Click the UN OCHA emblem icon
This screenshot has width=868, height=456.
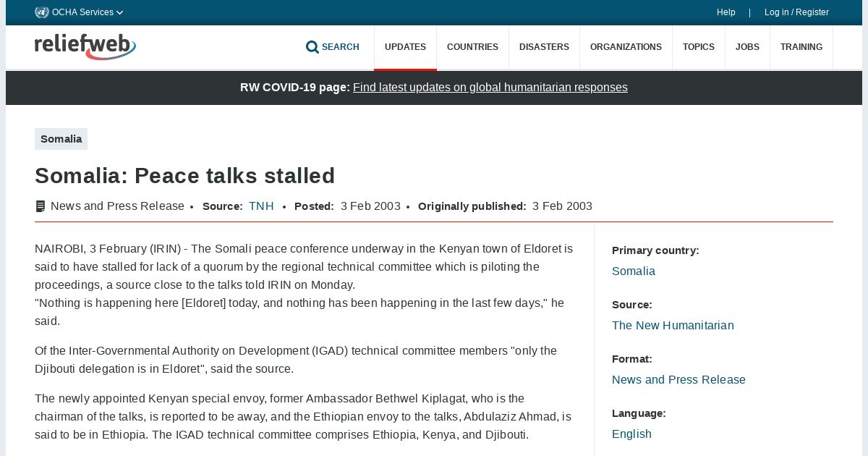[42, 12]
